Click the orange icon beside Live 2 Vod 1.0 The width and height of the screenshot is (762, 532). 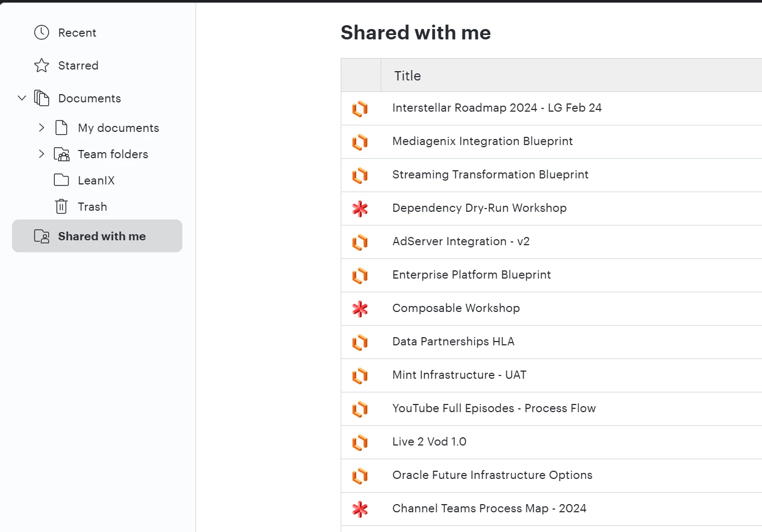pyautogui.click(x=360, y=443)
